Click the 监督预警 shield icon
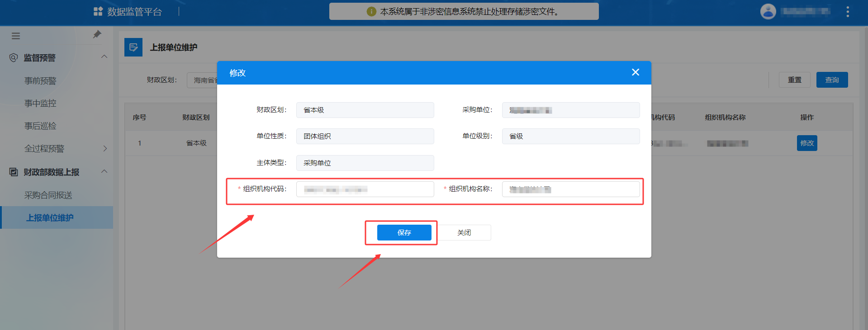868x330 pixels. tap(14, 58)
